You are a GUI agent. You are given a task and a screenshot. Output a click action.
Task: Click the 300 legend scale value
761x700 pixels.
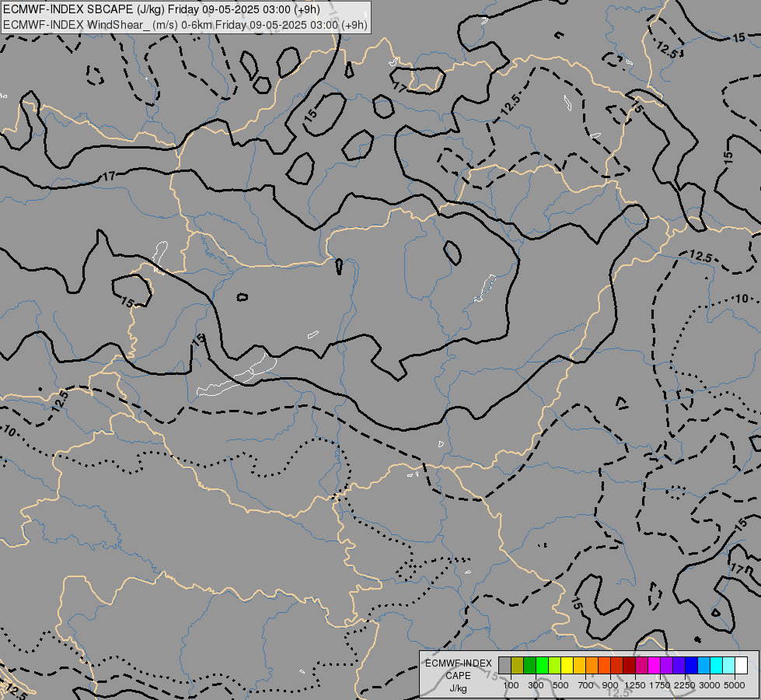536,685
